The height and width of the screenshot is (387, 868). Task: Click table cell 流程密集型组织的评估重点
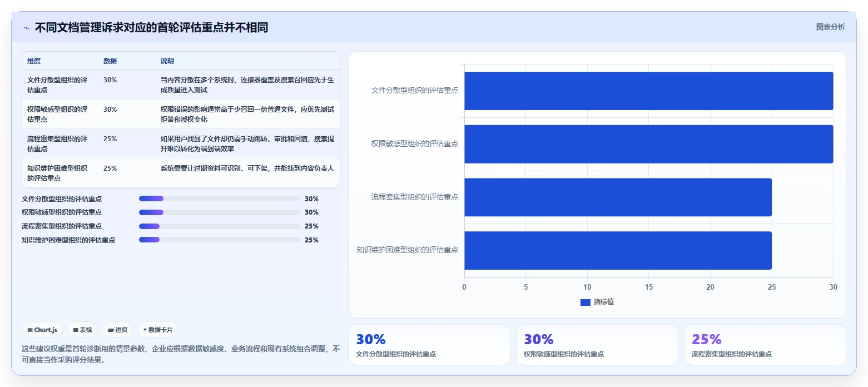point(57,143)
